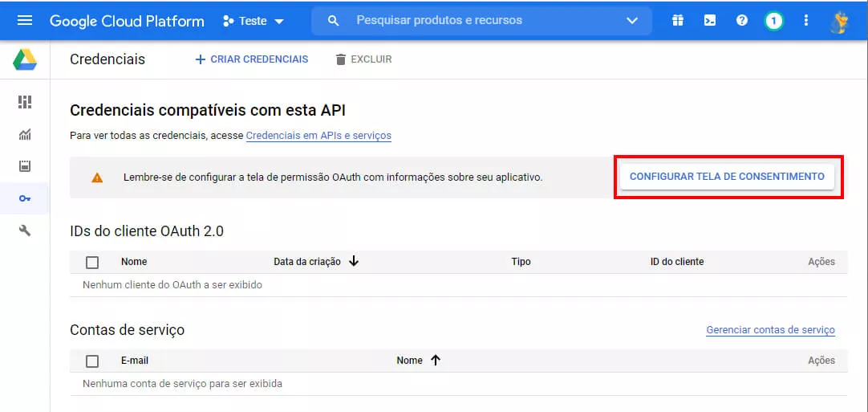Click the E-mail column header
This screenshot has width=868, height=412.
click(135, 361)
